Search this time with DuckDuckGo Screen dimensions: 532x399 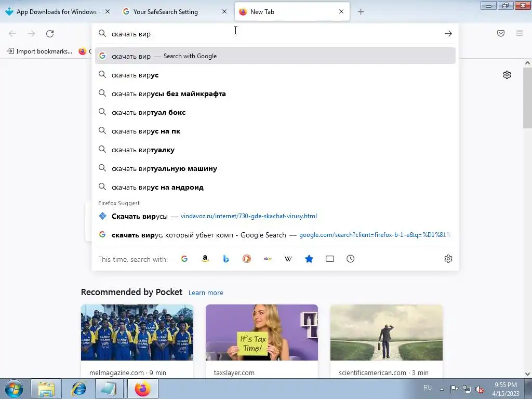click(247, 259)
